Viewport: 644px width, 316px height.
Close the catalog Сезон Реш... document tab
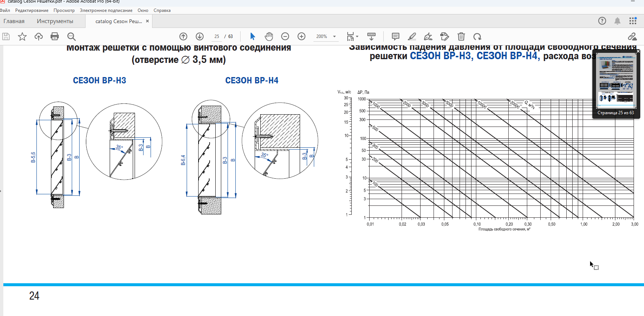pyautogui.click(x=148, y=21)
